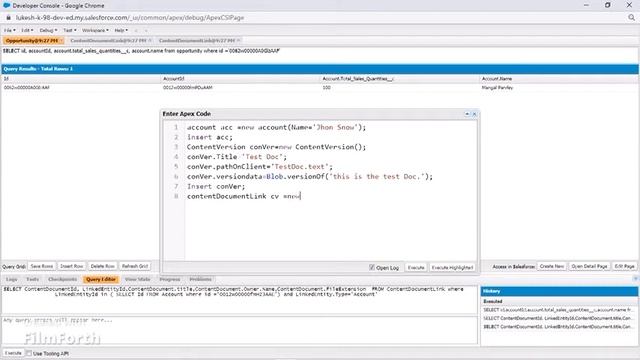Select the second history query entry
The height and width of the screenshot is (360, 640).
pos(559,318)
